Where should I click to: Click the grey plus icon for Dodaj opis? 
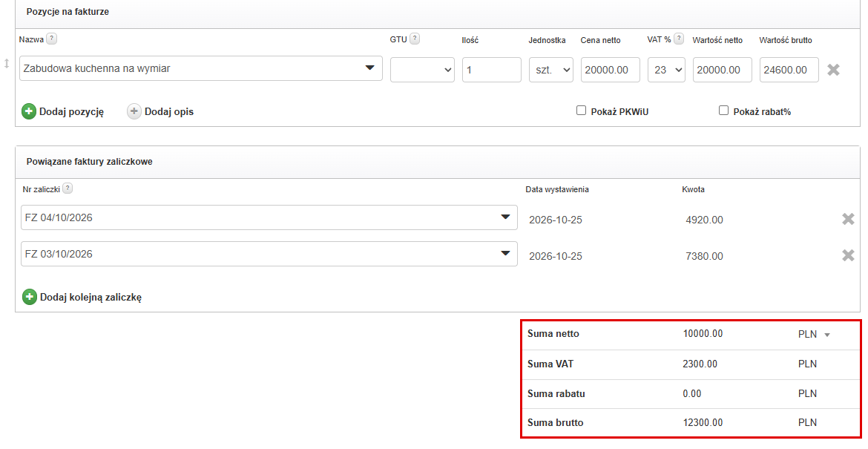coord(134,111)
